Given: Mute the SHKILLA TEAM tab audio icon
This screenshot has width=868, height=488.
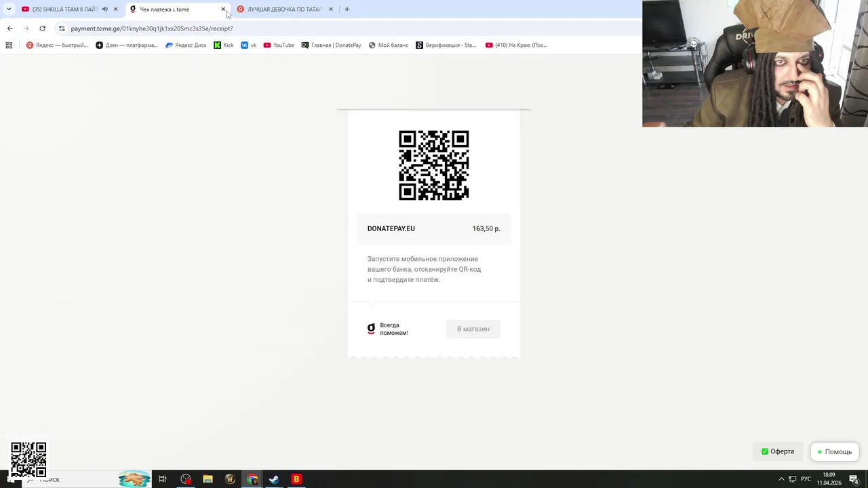Looking at the screenshot, I should point(104,9).
